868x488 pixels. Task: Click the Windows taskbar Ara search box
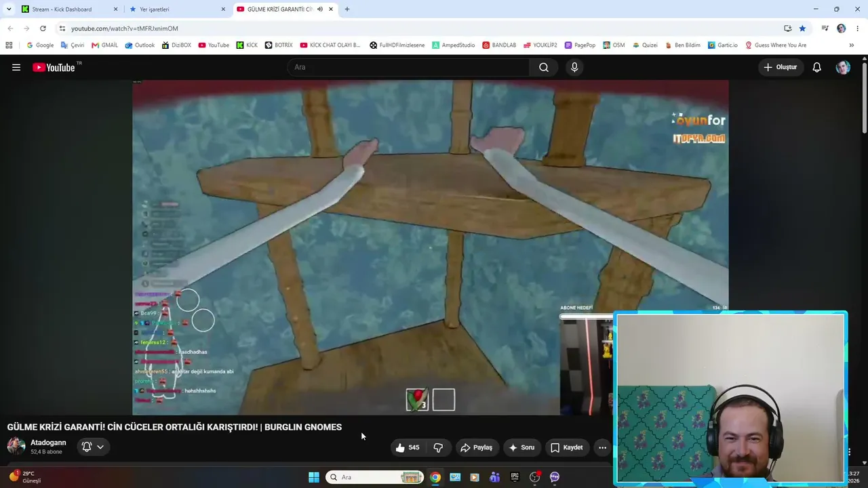[x=375, y=477]
